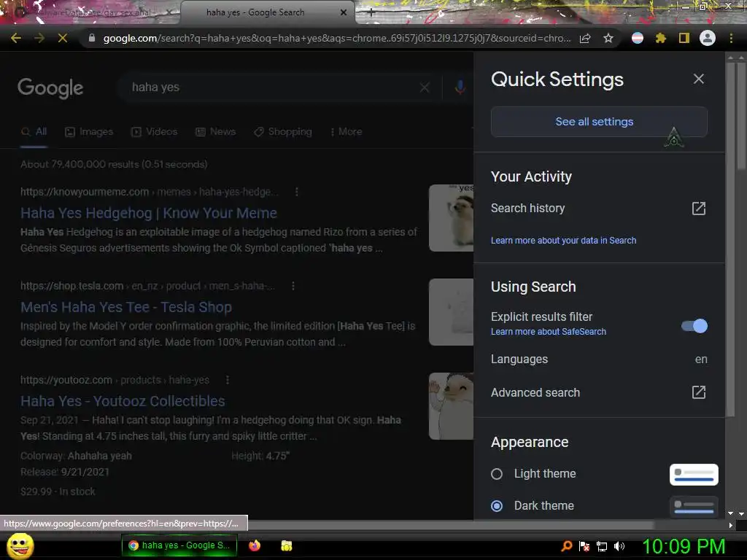
Task: Select the Dark theme preview swatch
Action: tap(694, 507)
